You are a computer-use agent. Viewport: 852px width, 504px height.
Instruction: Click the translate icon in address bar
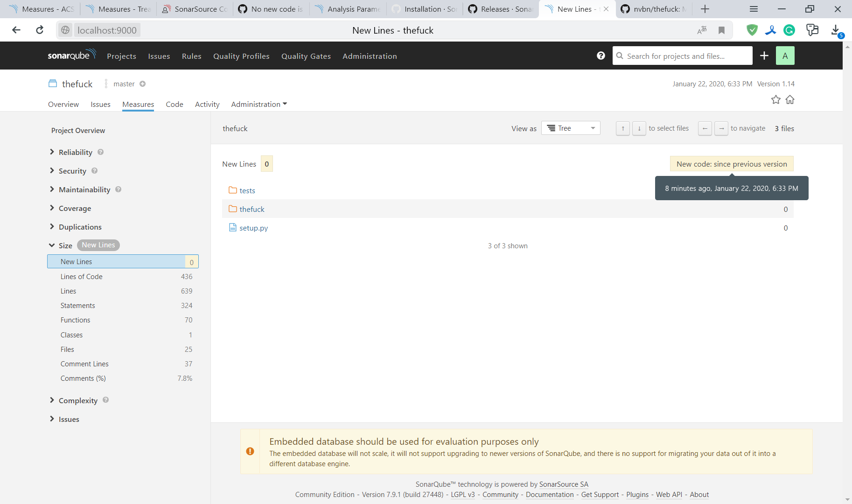coord(701,30)
